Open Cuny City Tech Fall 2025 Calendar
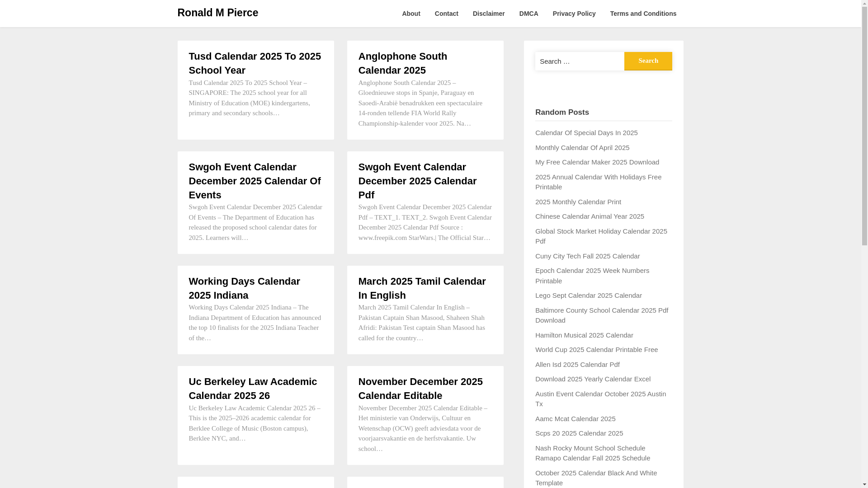This screenshot has width=868, height=488. click(x=588, y=256)
